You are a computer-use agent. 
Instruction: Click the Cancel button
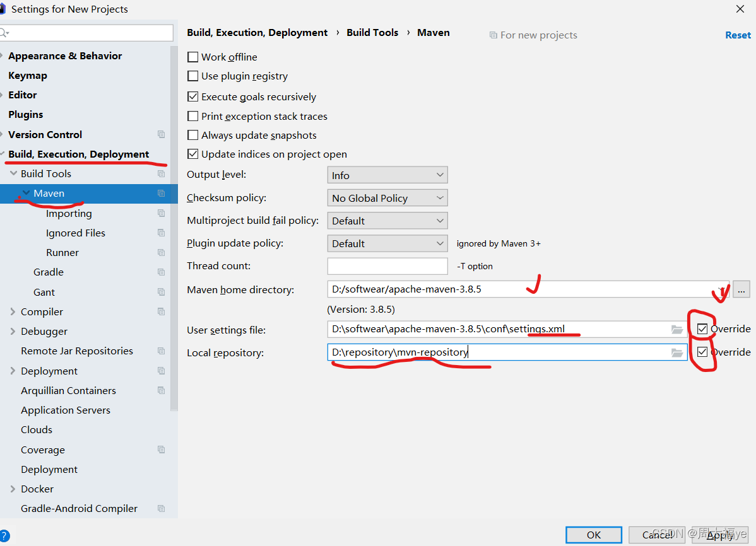pos(657,535)
